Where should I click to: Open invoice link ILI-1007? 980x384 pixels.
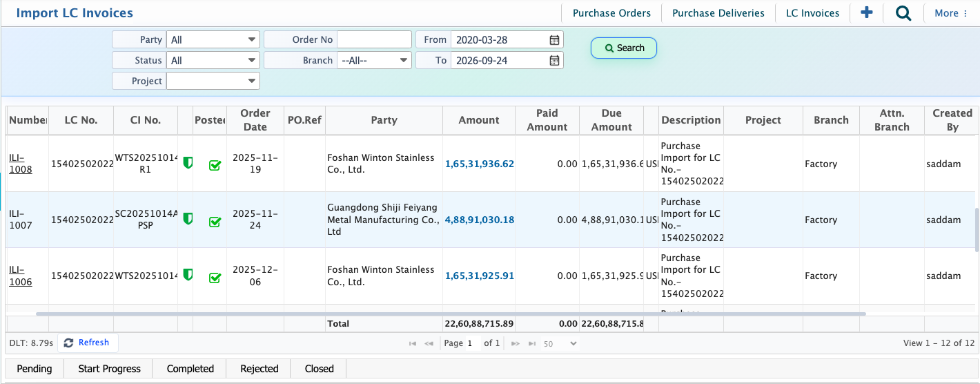pyautogui.click(x=21, y=220)
